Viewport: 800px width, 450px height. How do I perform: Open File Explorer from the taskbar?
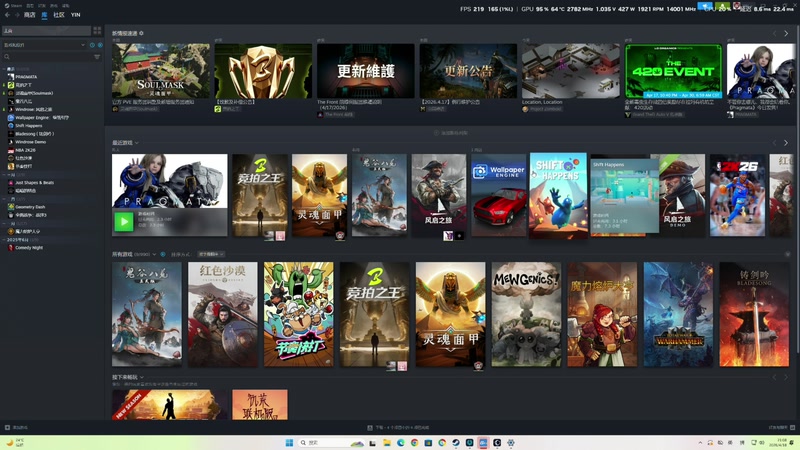pyautogui.click(x=386, y=442)
